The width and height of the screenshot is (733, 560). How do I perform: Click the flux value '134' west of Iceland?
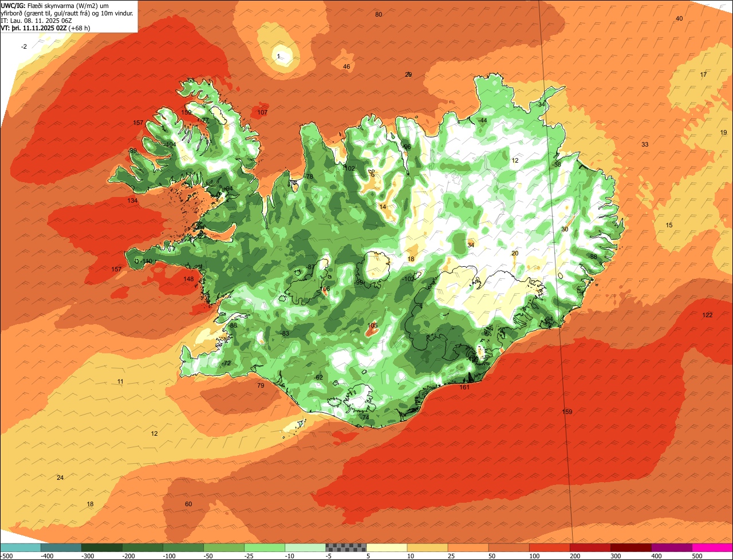click(132, 200)
